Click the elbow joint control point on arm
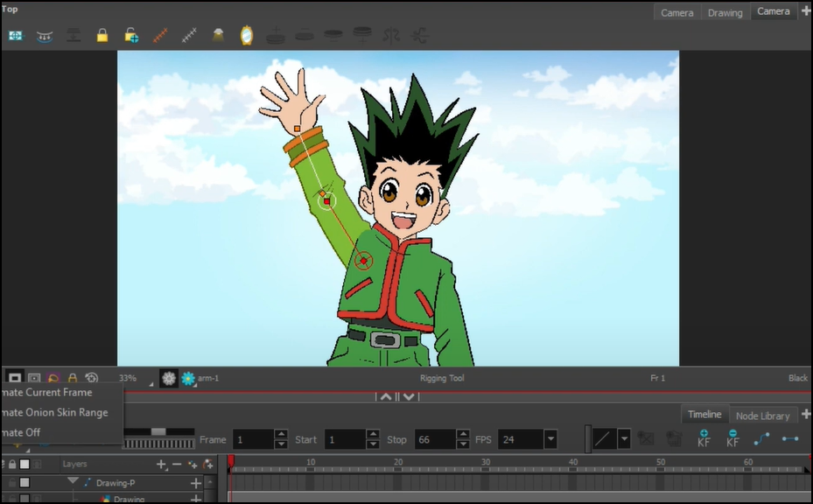This screenshot has height=504, width=813. tap(326, 201)
